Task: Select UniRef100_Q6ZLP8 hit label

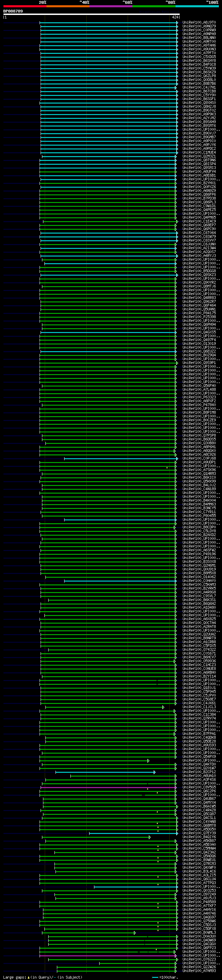Action: click(x=199, y=76)
